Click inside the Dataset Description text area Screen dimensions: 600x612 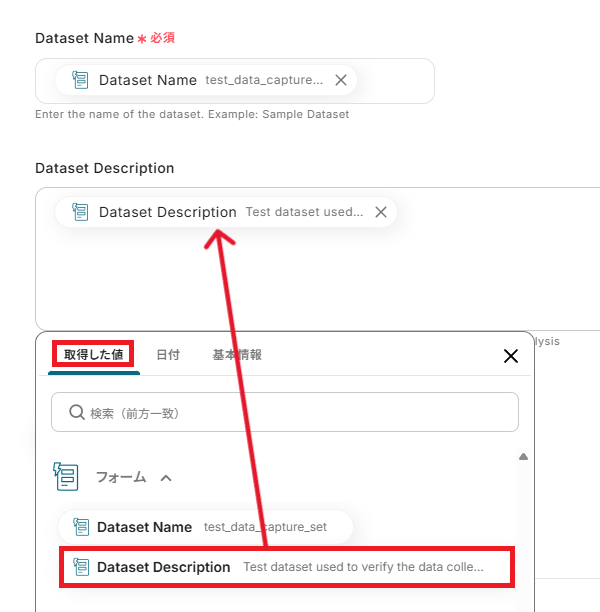(x=317, y=259)
